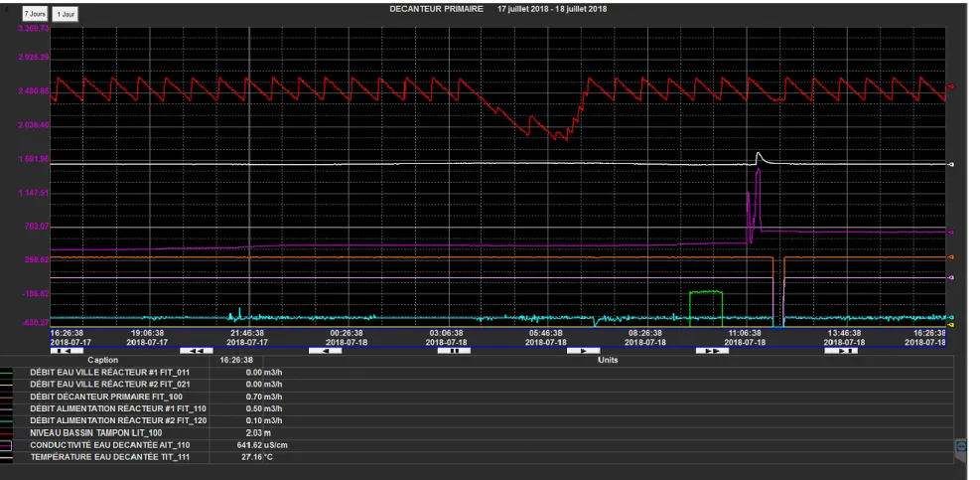The height and width of the screenshot is (480, 980).
Task: Click the blue scroll icon beside the legend
Action: tap(961, 445)
